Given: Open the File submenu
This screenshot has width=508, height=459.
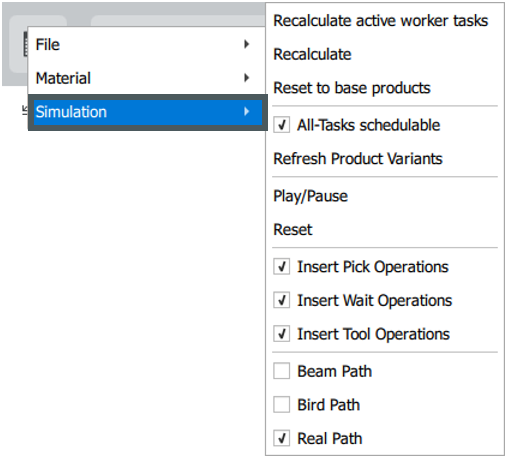Looking at the screenshot, I should point(146,45).
